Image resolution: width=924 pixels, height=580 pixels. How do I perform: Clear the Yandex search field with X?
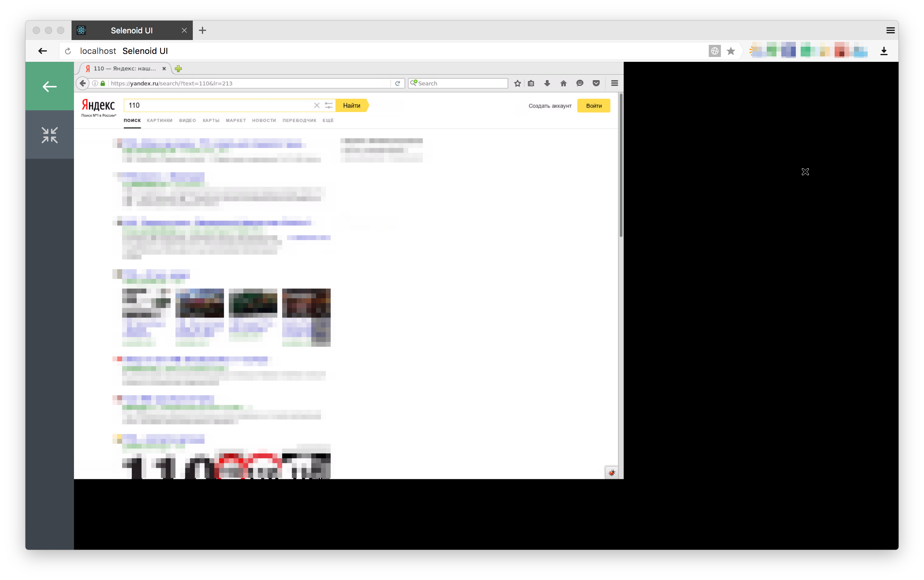pos(316,105)
